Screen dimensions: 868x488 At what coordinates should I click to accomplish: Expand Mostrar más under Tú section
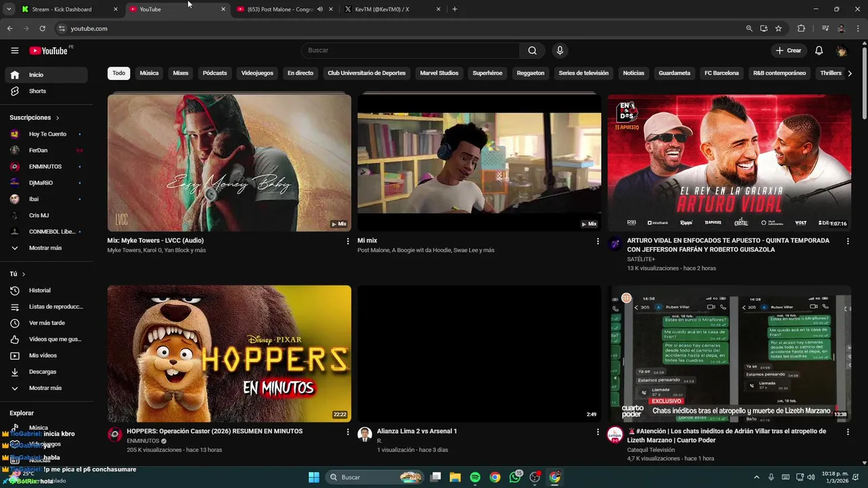(x=46, y=388)
